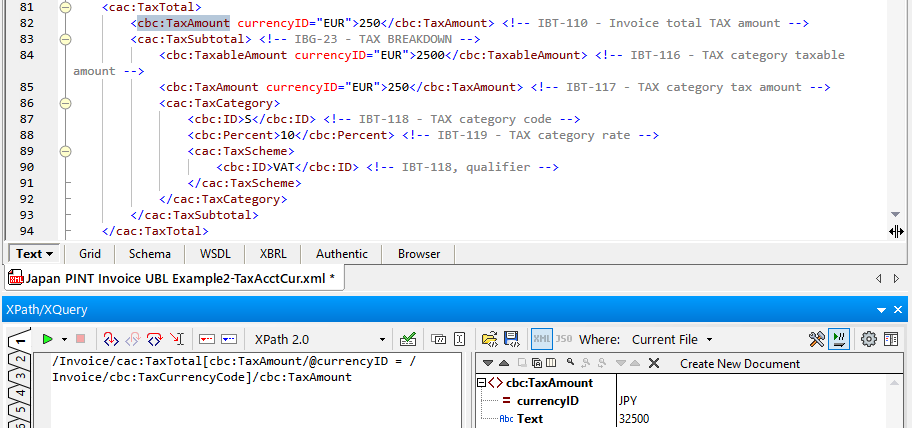Click the red-dotted breakpoint icon
This screenshot has width=912, height=428.
coord(207,339)
